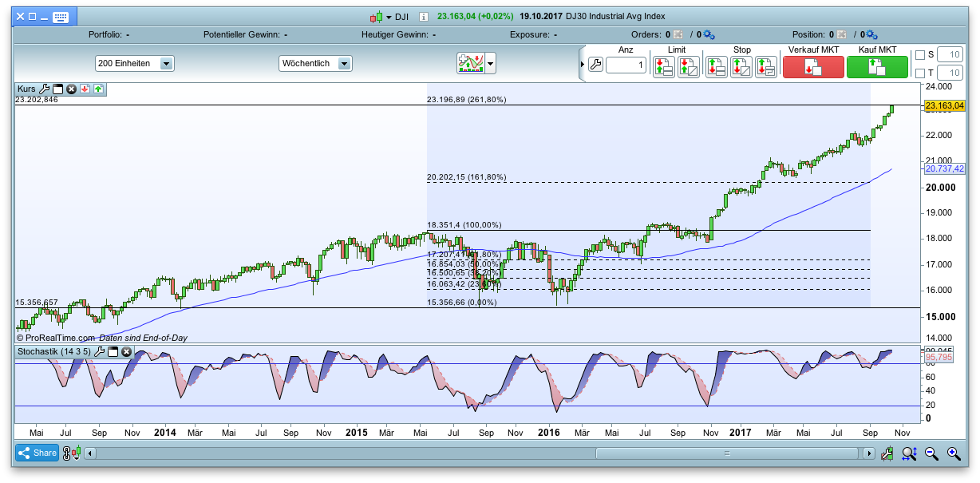Enable the S stop-loss checkbox
The image size is (980, 483).
coord(919,55)
